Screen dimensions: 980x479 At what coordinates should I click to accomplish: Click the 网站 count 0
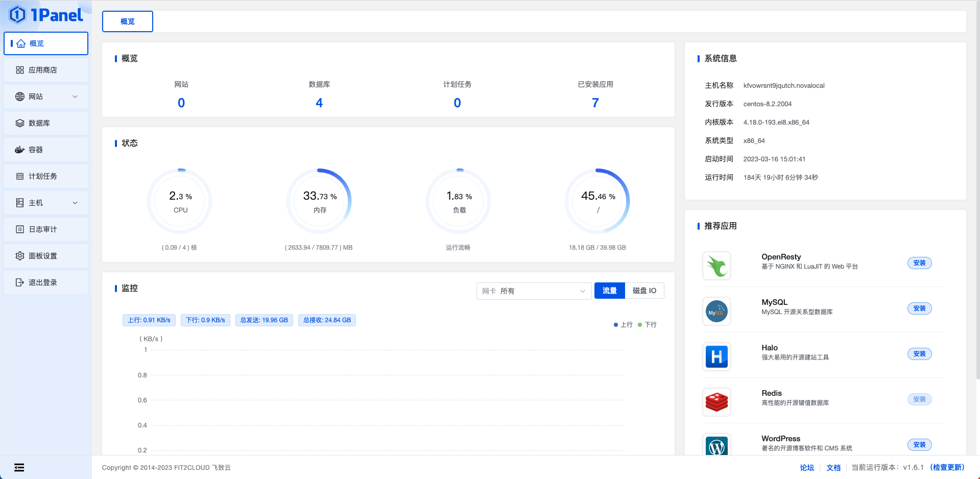pyautogui.click(x=181, y=103)
